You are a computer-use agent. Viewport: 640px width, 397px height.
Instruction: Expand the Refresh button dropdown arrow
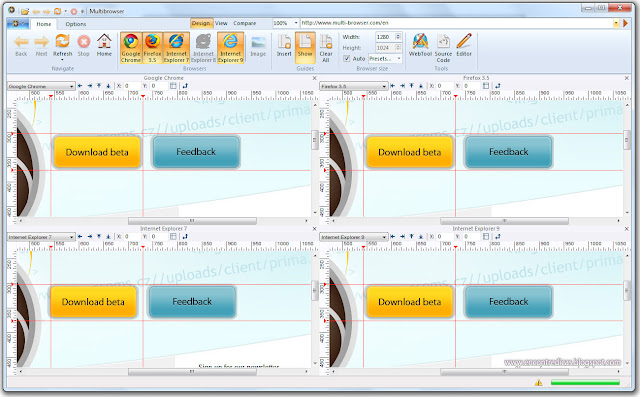(62, 60)
